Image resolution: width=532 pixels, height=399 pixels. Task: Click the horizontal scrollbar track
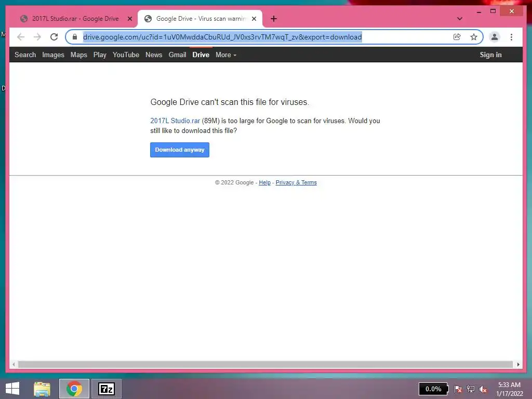click(x=265, y=364)
